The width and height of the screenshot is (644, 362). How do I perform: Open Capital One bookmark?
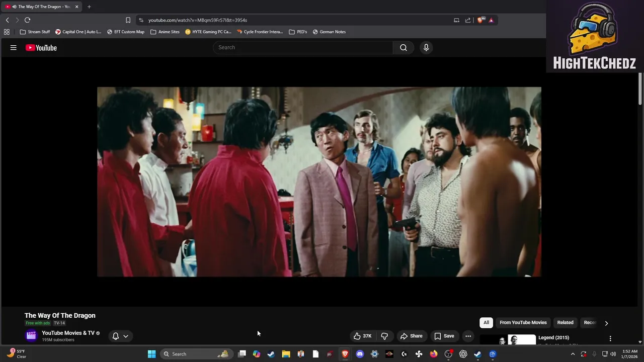78,32
